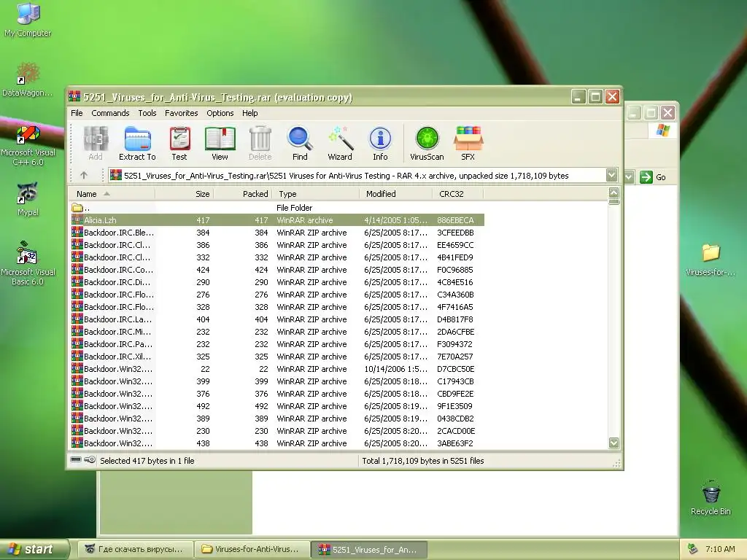This screenshot has width=747, height=560.
Task: Launch Microsoft Visual C++ 6.0 shortcut
Action: pyautogui.click(x=28, y=145)
